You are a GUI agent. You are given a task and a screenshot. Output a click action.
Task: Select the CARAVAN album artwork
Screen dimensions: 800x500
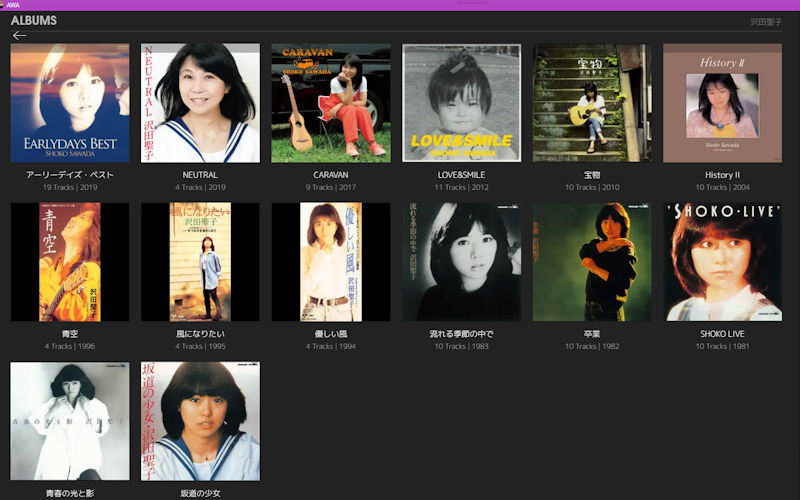[x=331, y=103]
